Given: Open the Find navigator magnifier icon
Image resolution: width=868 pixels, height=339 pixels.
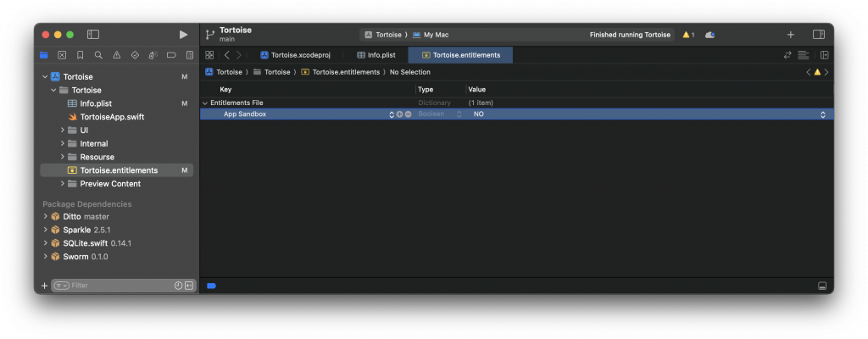Looking at the screenshot, I should (98, 55).
